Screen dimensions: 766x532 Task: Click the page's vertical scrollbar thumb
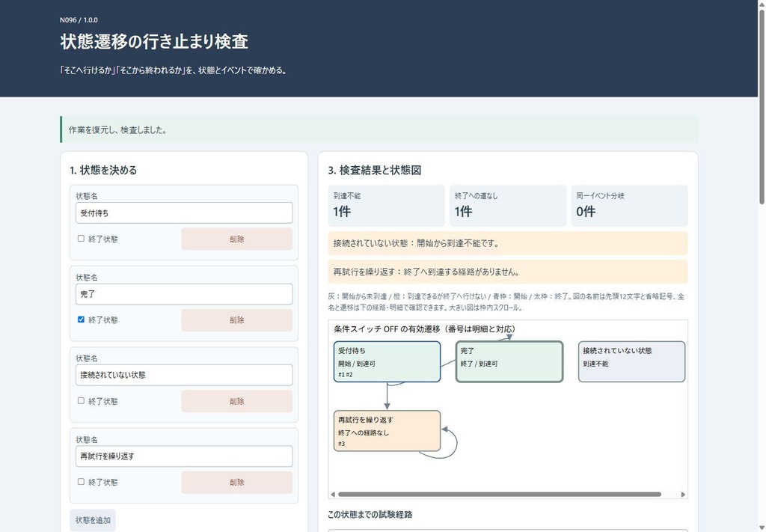(761, 106)
